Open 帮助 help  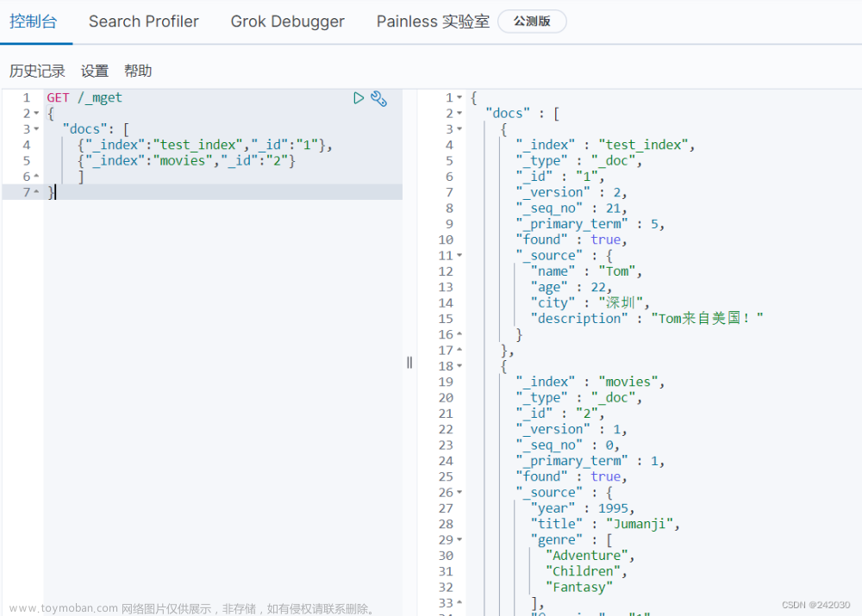138,71
